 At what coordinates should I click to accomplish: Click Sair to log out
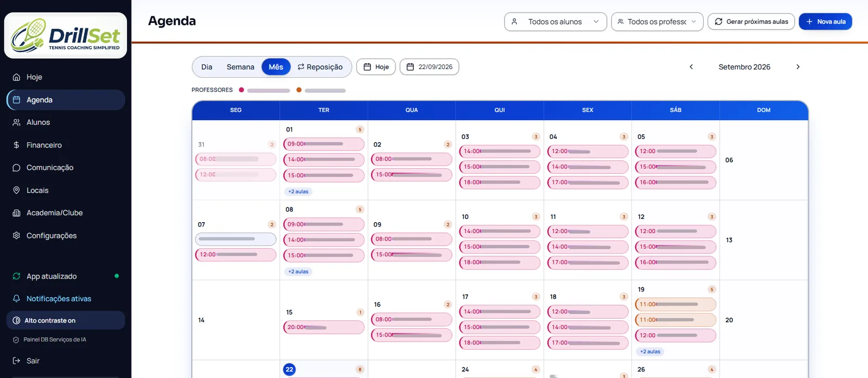tap(66, 361)
